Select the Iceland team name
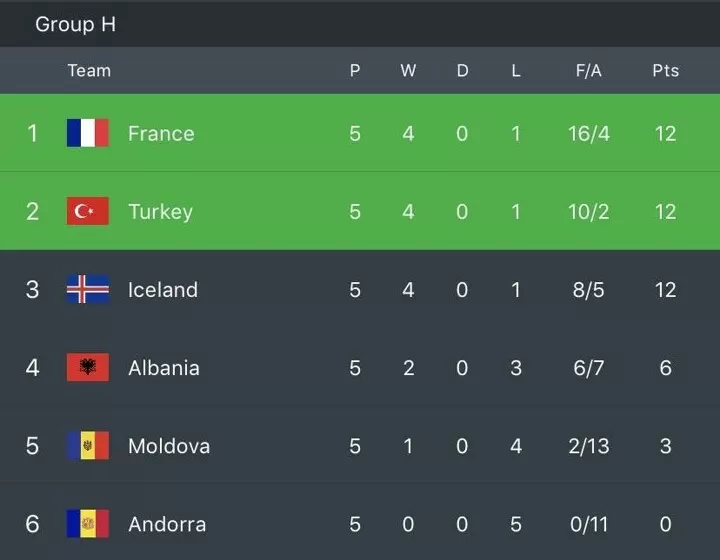 (x=163, y=290)
